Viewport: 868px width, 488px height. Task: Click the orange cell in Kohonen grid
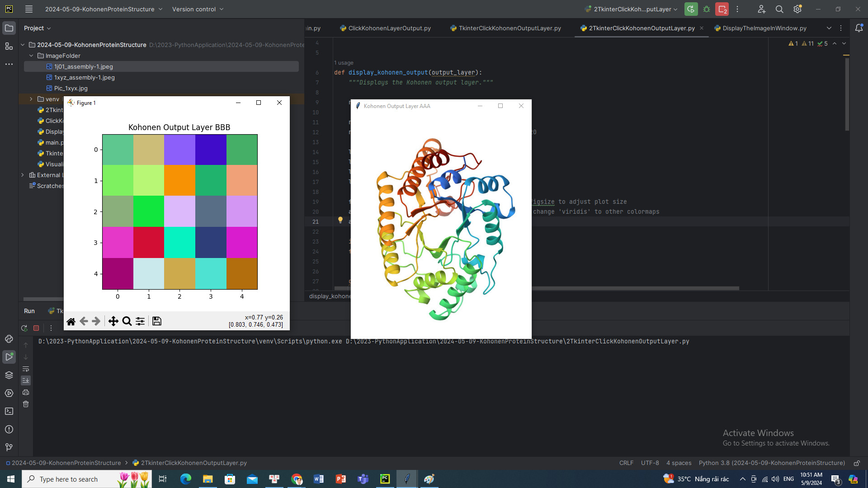point(179,180)
